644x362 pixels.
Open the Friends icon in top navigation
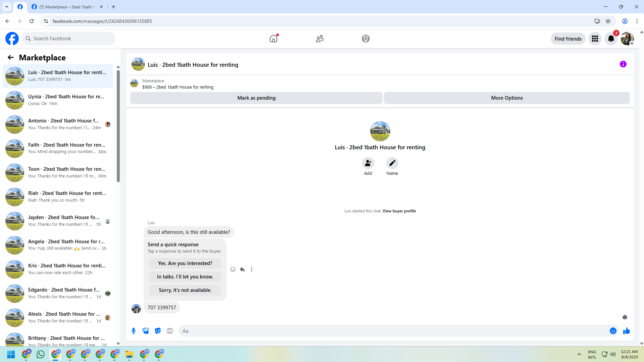point(320,39)
